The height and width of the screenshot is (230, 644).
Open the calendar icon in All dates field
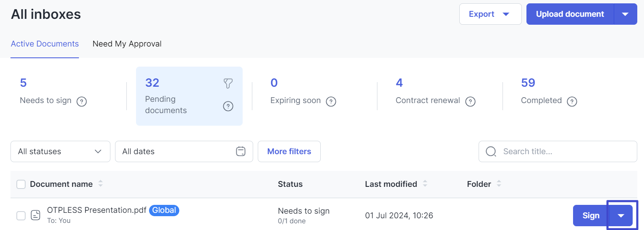pyautogui.click(x=241, y=151)
